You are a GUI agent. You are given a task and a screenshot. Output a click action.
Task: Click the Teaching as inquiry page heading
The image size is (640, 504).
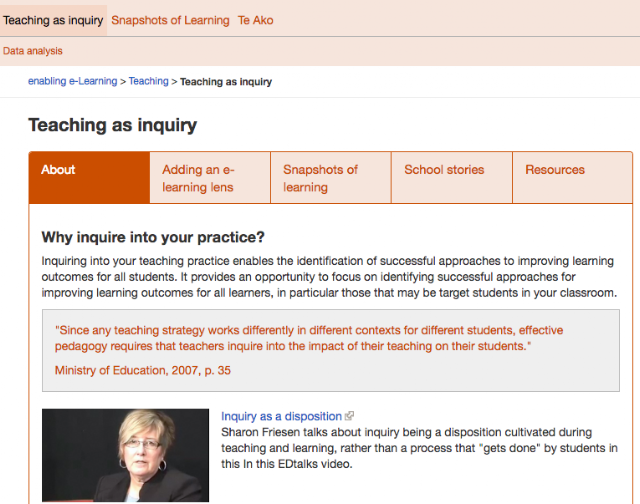click(113, 125)
